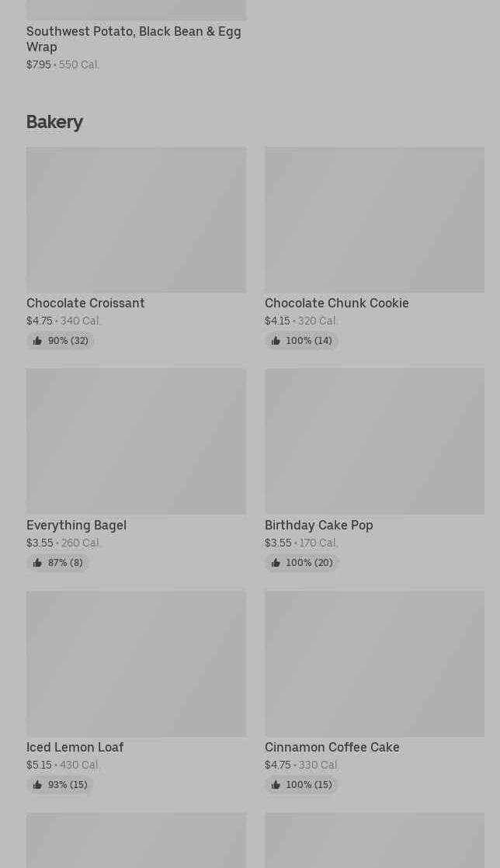Click thumbs-up icon under Birthday Cake Pop
Viewport: 500px width, 868px height.
tap(276, 563)
